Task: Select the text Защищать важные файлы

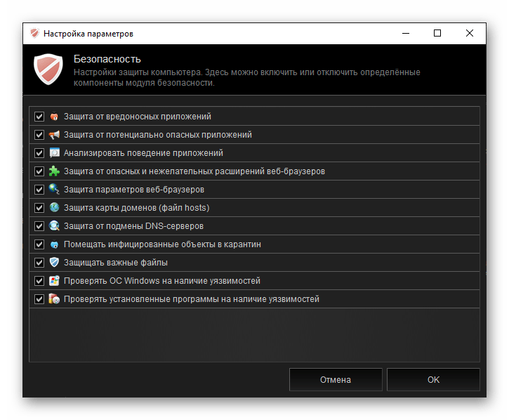Action: [116, 263]
